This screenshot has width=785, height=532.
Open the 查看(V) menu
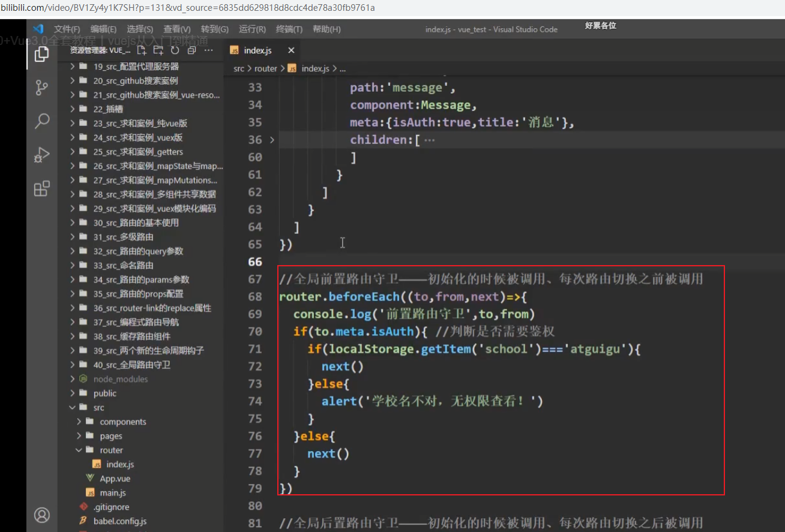click(177, 29)
